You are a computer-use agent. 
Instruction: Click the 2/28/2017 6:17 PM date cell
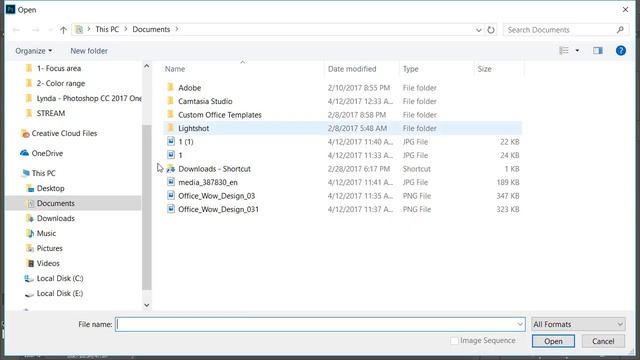(x=359, y=169)
